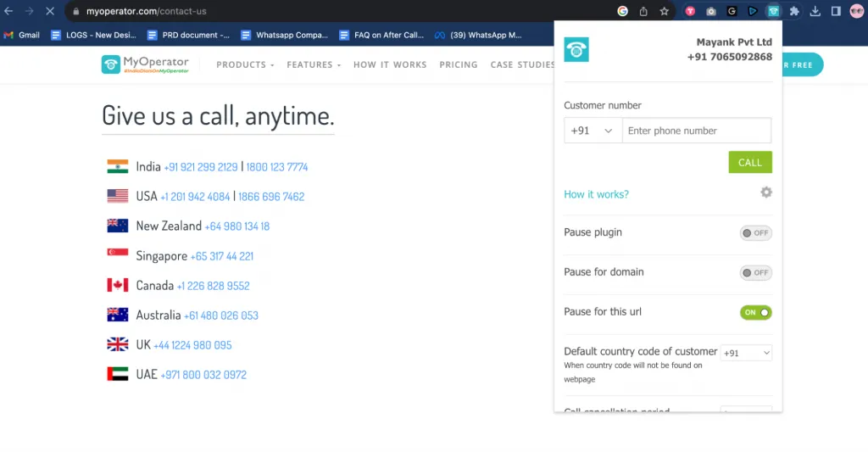The height and width of the screenshot is (452, 868).
Task: Click the Google icon in address bar
Action: point(623,11)
